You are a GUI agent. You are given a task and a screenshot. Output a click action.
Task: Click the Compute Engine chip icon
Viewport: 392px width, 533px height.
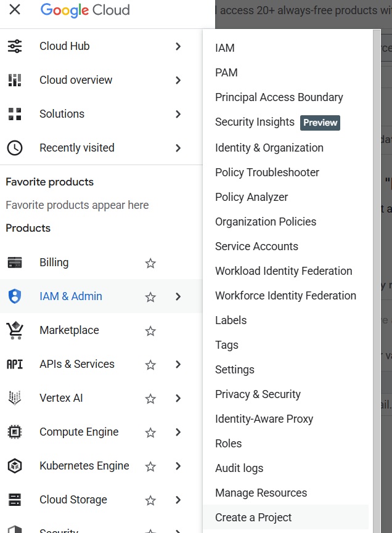(x=15, y=432)
